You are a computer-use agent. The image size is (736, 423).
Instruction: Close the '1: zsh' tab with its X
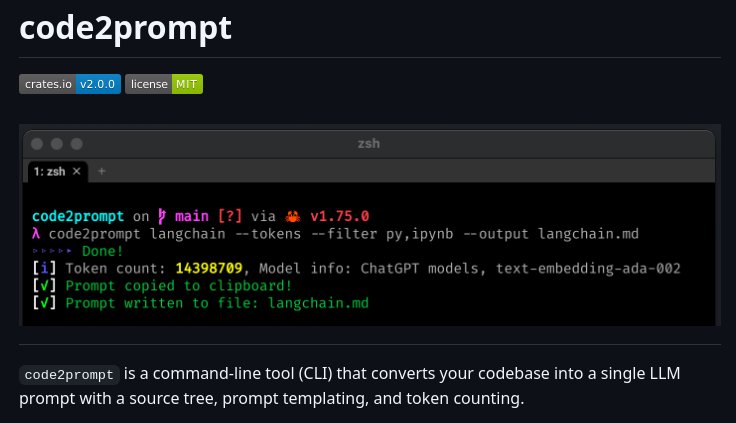pyautogui.click(x=77, y=171)
